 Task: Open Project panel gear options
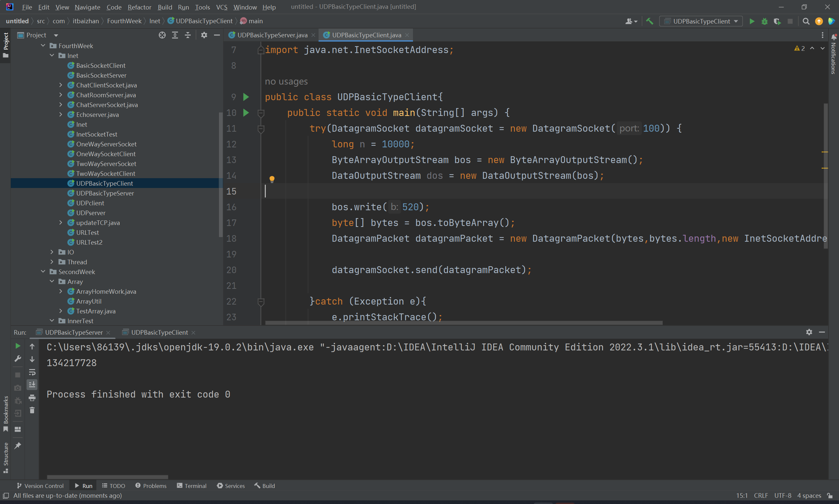tap(204, 35)
